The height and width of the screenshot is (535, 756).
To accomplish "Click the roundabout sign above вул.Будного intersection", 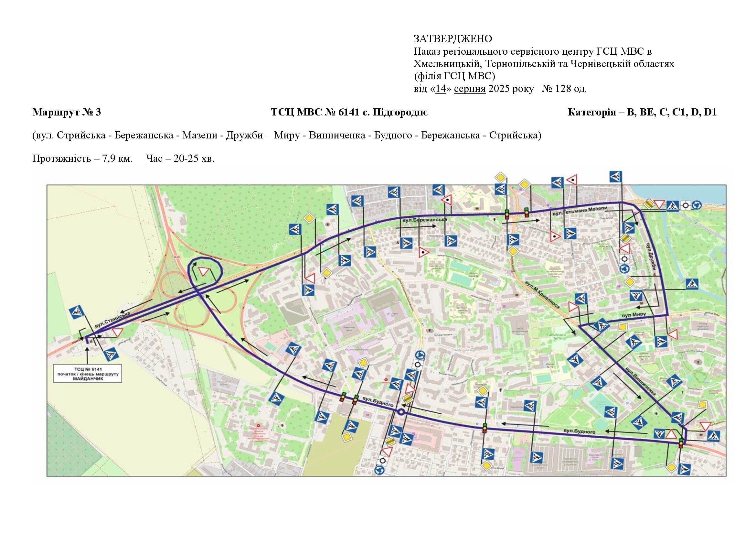I will tap(420, 355).
